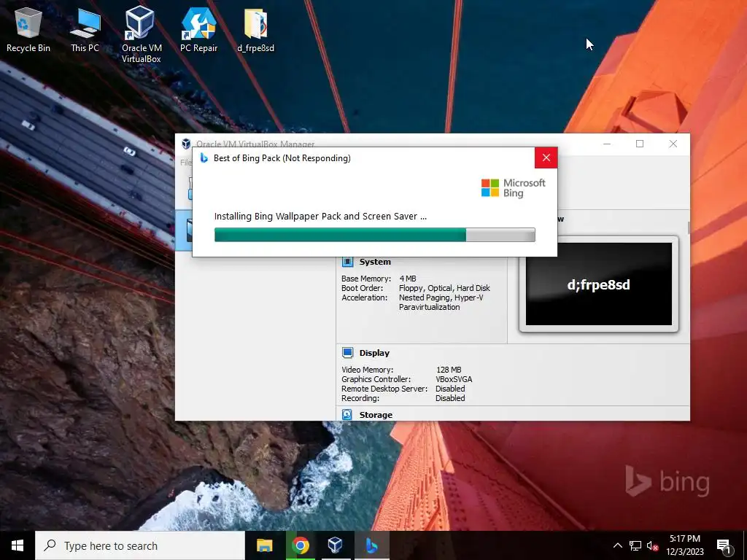Click the Remote Desktop Server 'Disabled' value
This screenshot has height=560, width=747.
point(450,389)
